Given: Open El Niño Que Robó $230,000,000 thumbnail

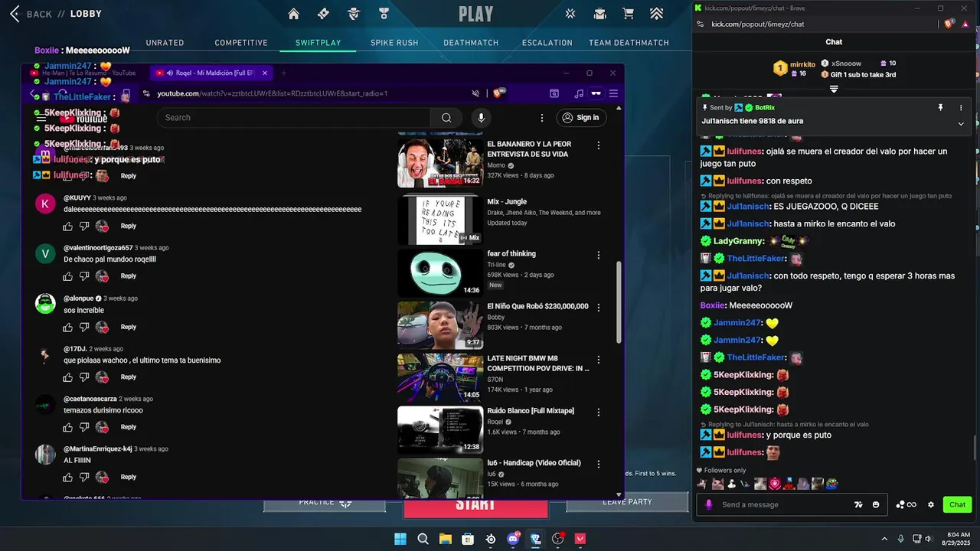Looking at the screenshot, I should pyautogui.click(x=439, y=325).
